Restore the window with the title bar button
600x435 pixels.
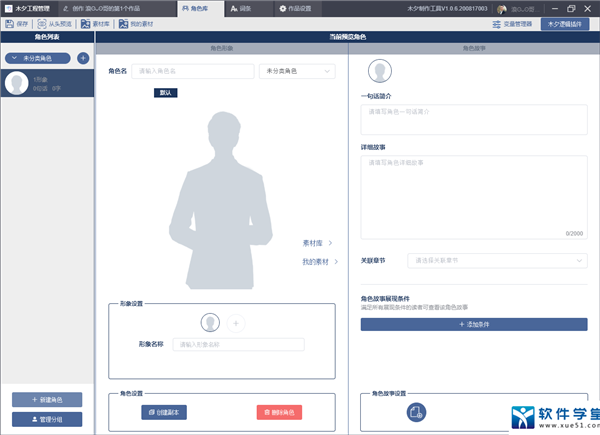571,8
